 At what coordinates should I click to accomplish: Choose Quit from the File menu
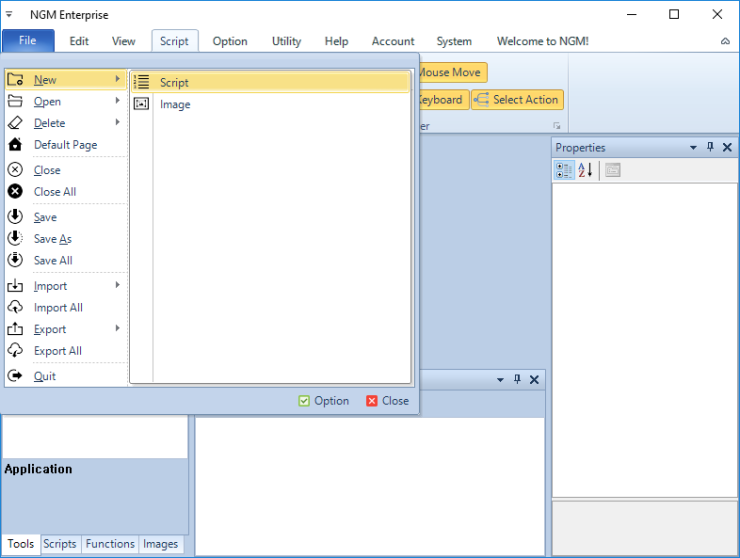pyautogui.click(x=66, y=376)
